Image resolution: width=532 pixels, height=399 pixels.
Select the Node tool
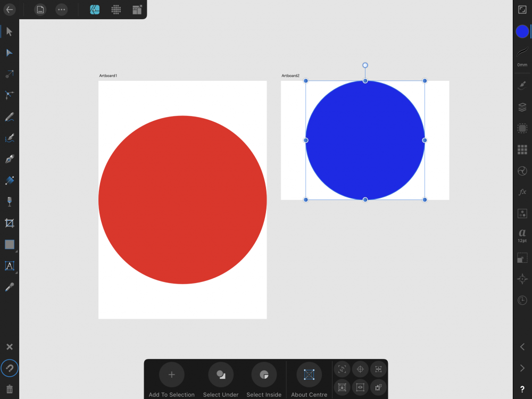(x=9, y=52)
